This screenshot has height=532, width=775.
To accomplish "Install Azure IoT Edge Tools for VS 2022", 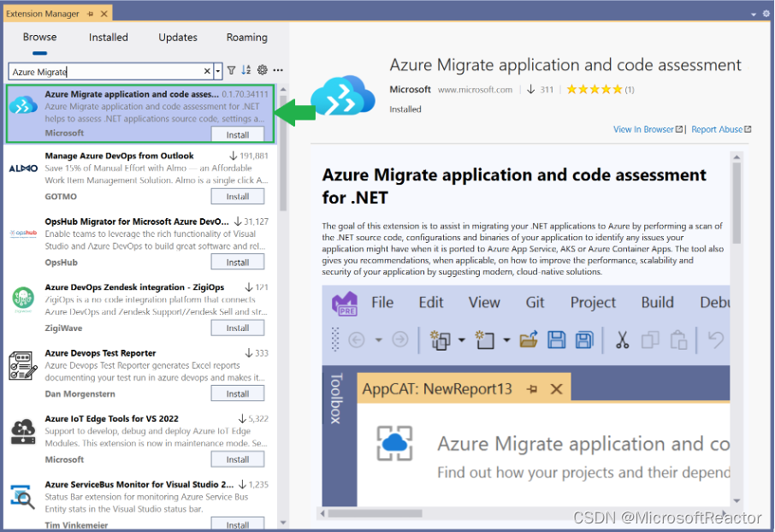I will click(238, 459).
